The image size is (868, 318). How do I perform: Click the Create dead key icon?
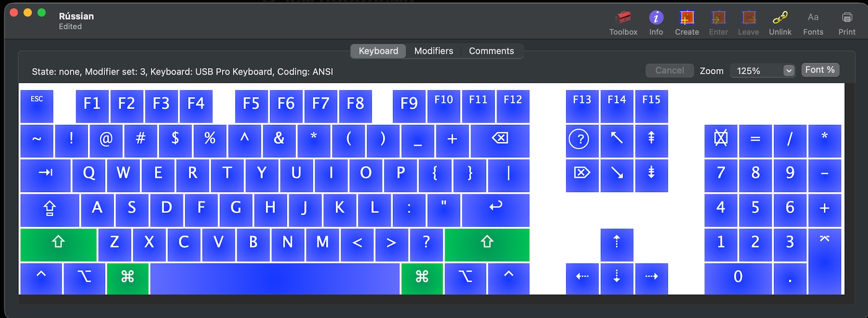coord(687,18)
